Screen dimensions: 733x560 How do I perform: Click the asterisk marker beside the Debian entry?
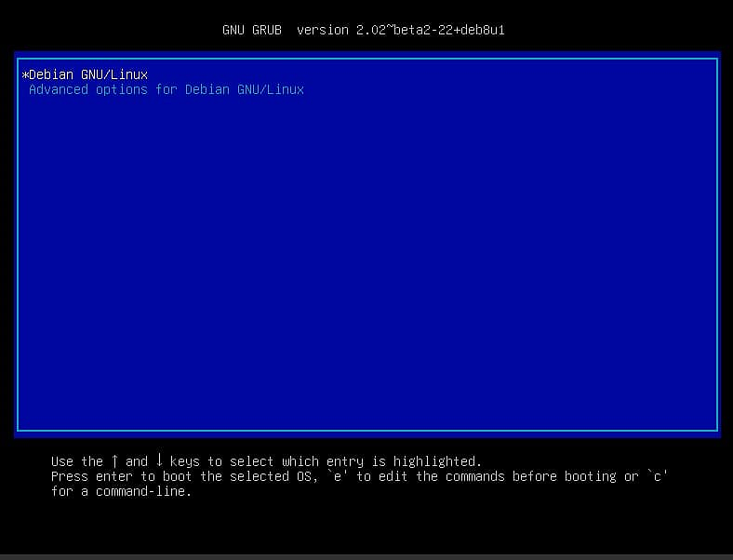25,74
